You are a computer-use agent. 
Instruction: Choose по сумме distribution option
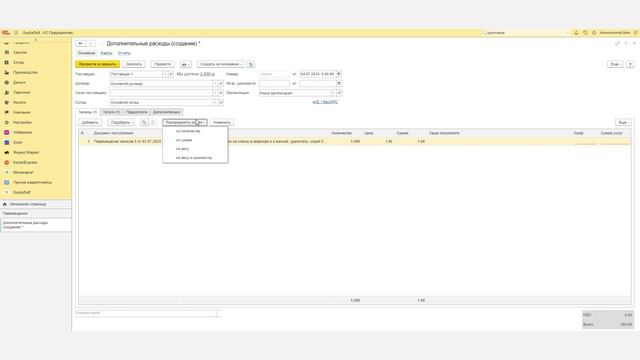point(195,140)
